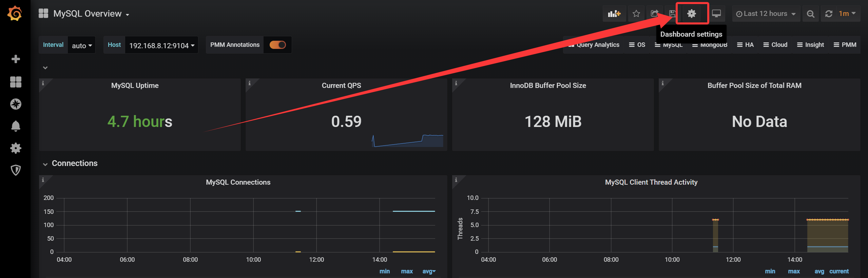
Task: Open the MySQL Overview dashboard picker
Action: click(x=91, y=14)
